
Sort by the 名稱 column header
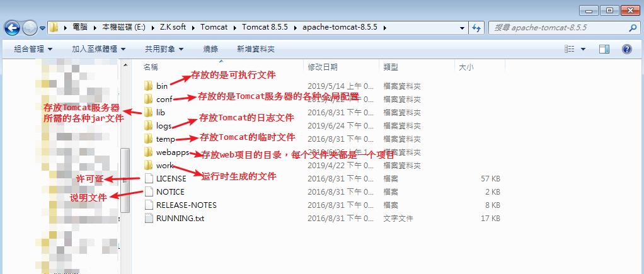point(151,67)
